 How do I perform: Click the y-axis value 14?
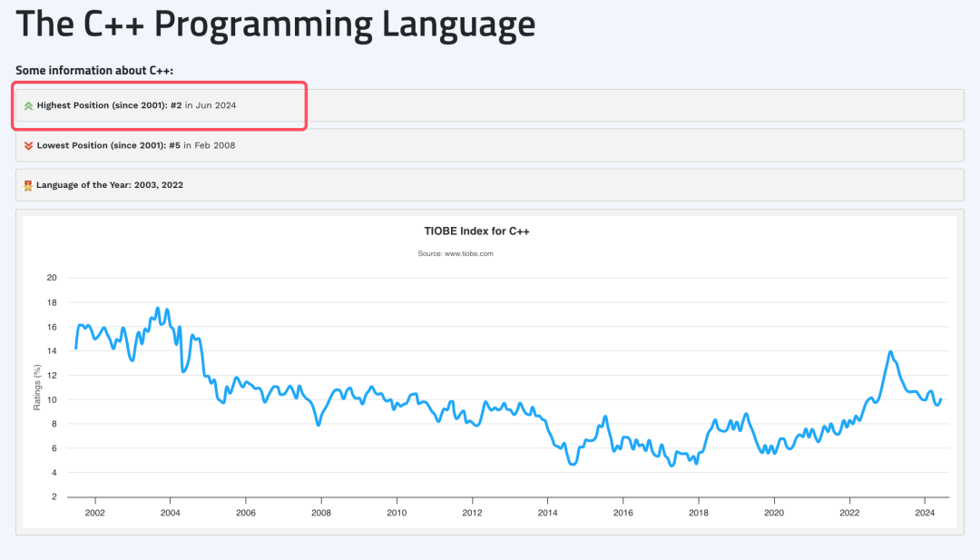coord(51,351)
